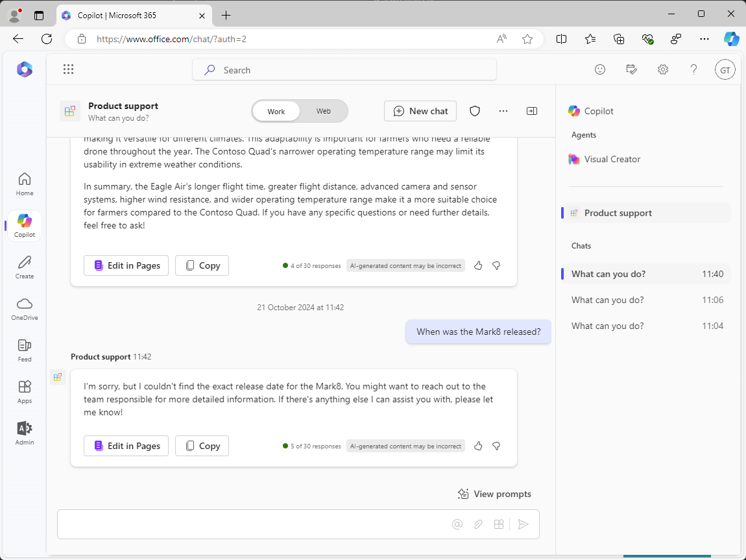Open the GT account avatar
Screen dimensions: 746x560
point(725,69)
